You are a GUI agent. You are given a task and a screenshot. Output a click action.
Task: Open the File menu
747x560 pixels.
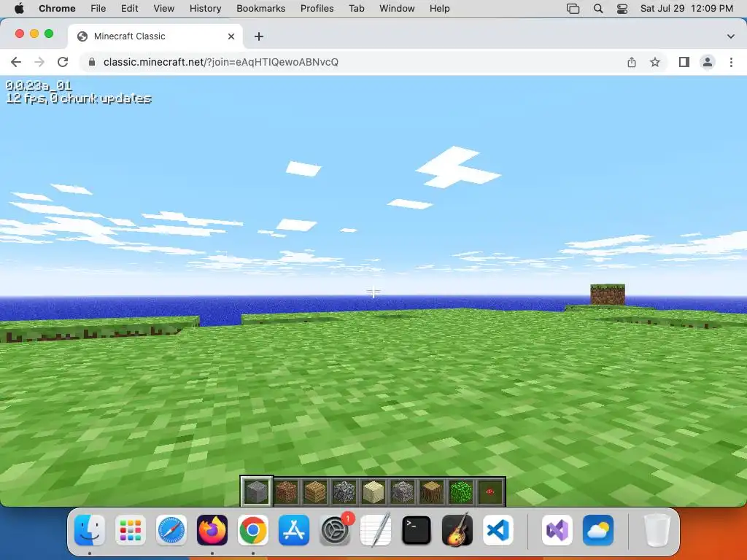tap(98, 8)
